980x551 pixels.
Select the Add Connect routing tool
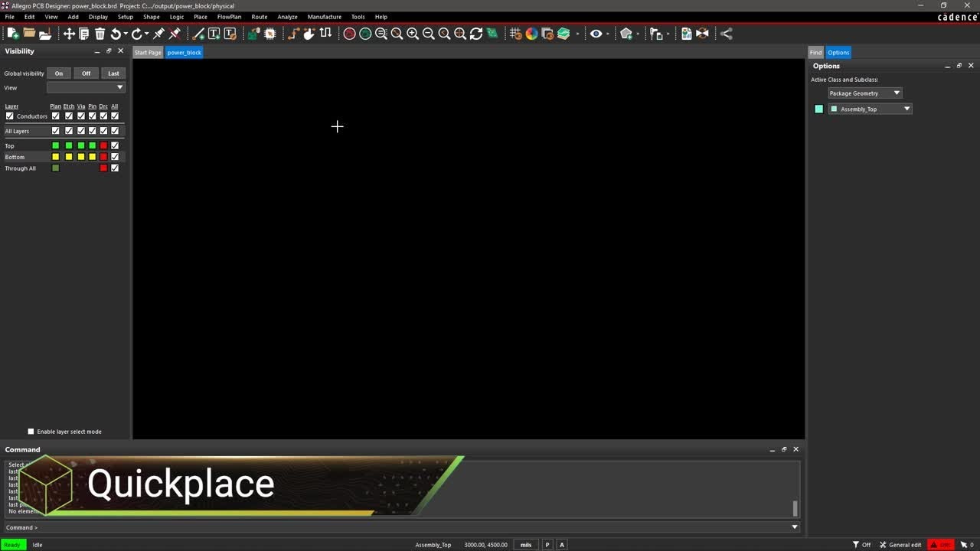tap(293, 34)
